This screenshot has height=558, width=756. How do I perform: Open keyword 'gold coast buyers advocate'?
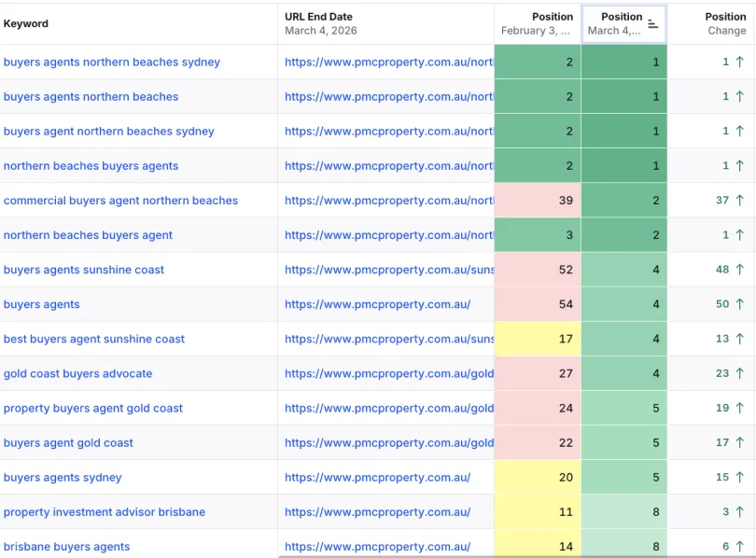tap(78, 374)
